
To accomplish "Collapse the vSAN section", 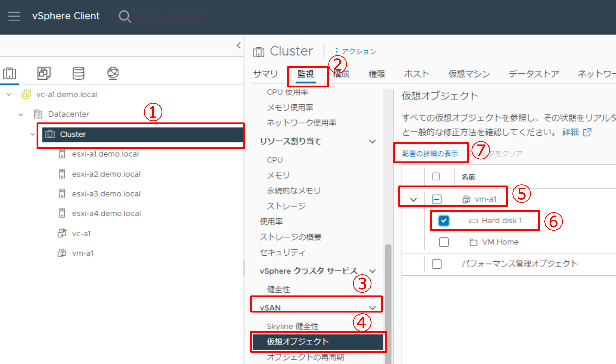I will 372,308.
